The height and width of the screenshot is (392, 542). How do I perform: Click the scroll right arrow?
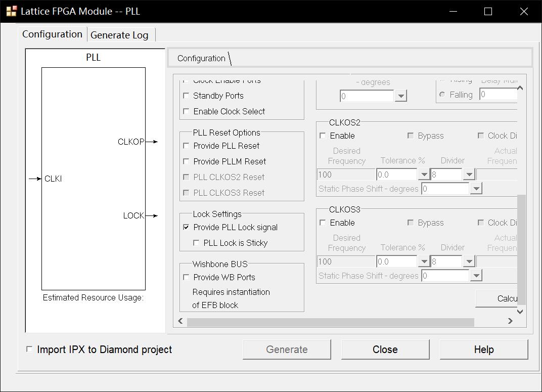[x=510, y=321]
